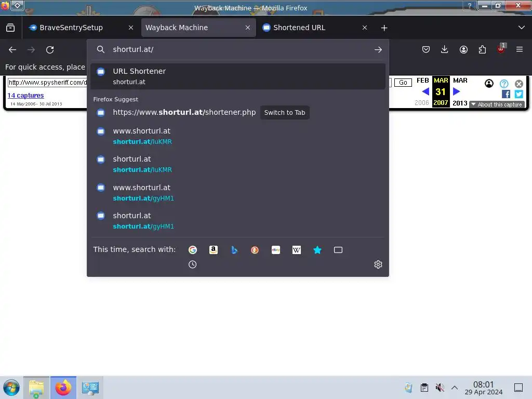This screenshot has width=532, height=399.
Task: Click the Firefox taskbar icon
Action: 63,388
